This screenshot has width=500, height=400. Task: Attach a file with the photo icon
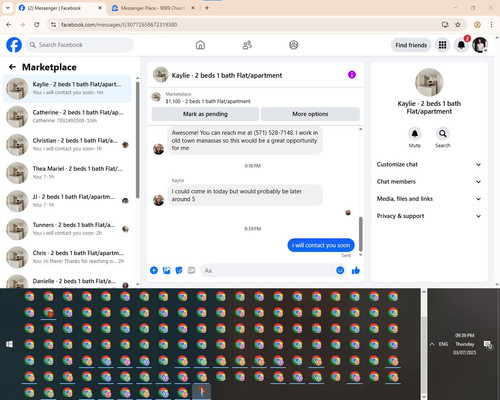pyautogui.click(x=166, y=270)
